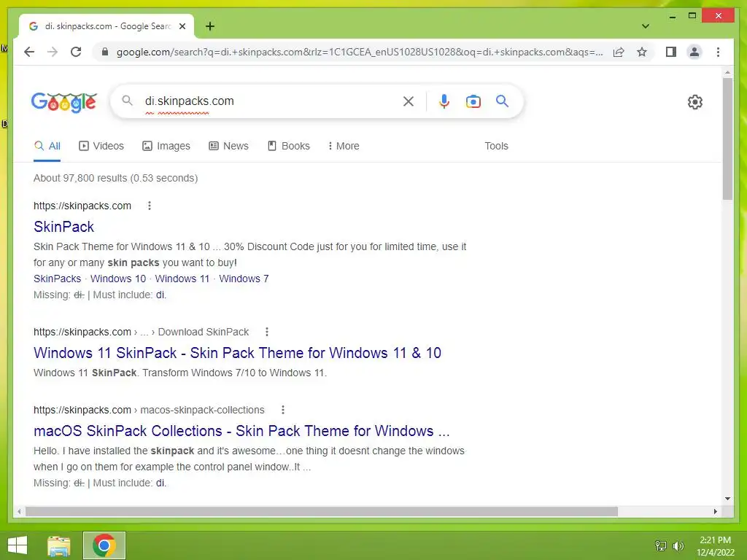Image resolution: width=747 pixels, height=560 pixels.
Task: Open the Windows 7 sitelink
Action: pyautogui.click(x=244, y=279)
